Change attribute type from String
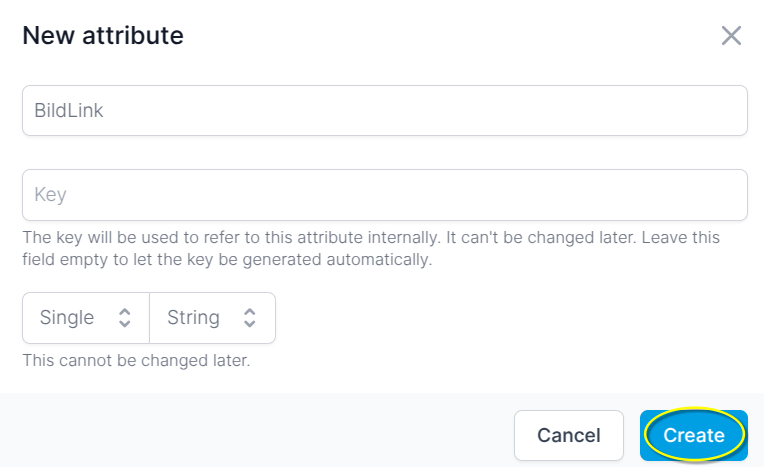Image resolution: width=764 pixels, height=467 pixels. [x=212, y=318]
